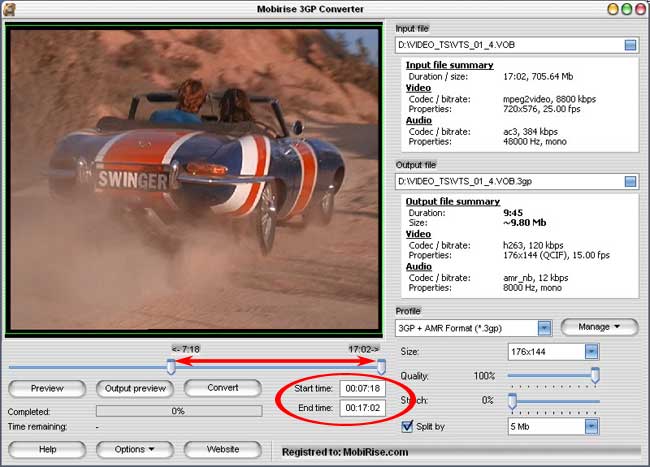Click the Stretch slider handle
650x467 pixels.
click(x=512, y=401)
